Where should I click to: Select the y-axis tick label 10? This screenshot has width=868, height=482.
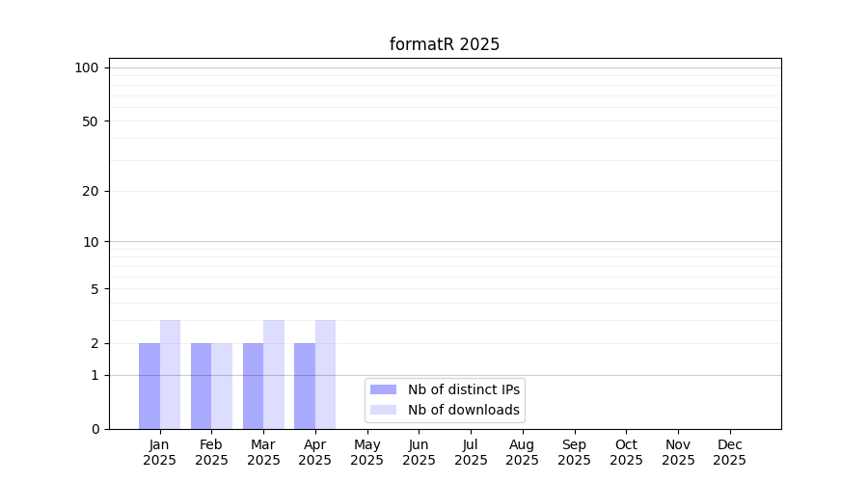pos(91,242)
